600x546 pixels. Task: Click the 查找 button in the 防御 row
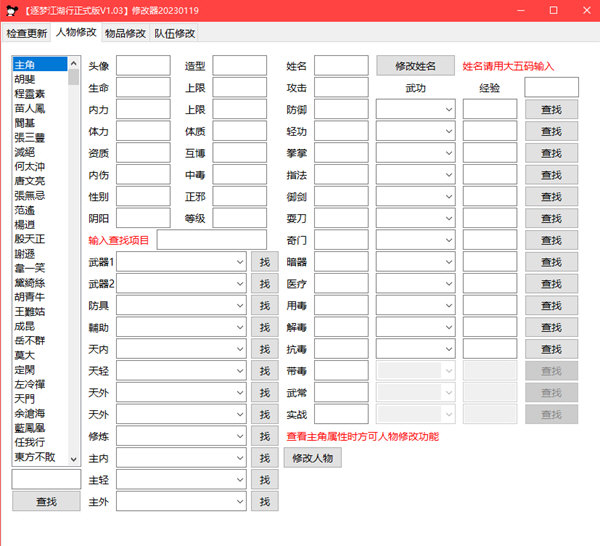[x=551, y=110]
